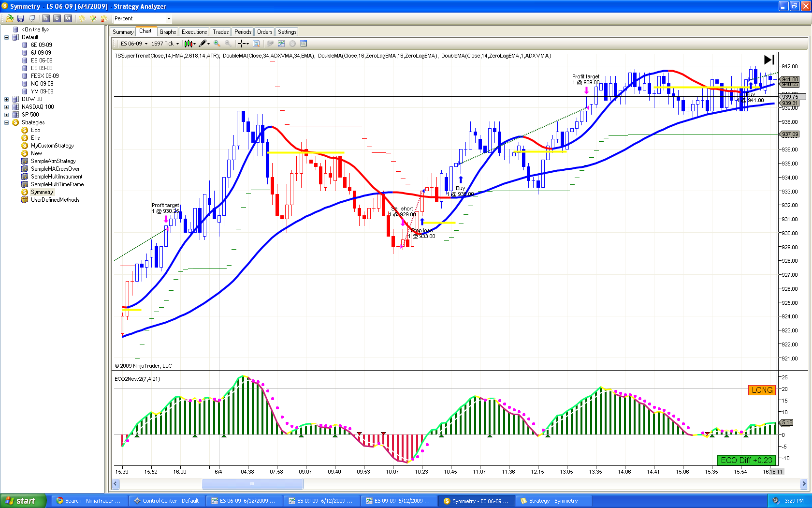Select the <On the fly> tree item
Screen dimensions: 812x508
pos(35,30)
